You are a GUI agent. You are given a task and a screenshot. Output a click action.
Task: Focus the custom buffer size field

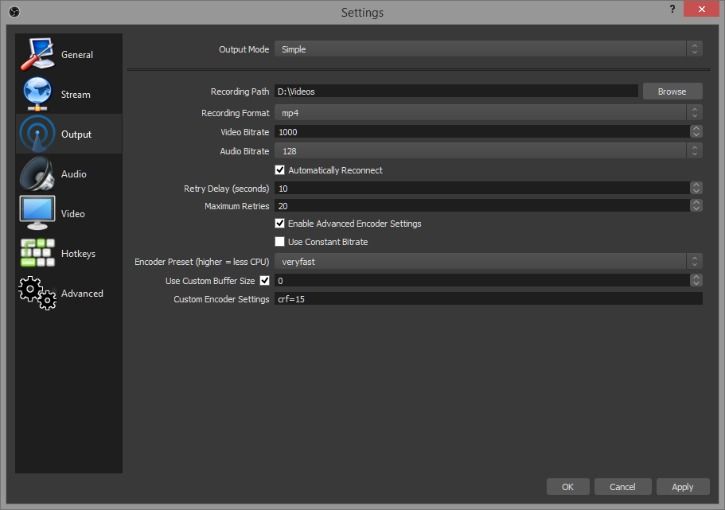[482, 280]
